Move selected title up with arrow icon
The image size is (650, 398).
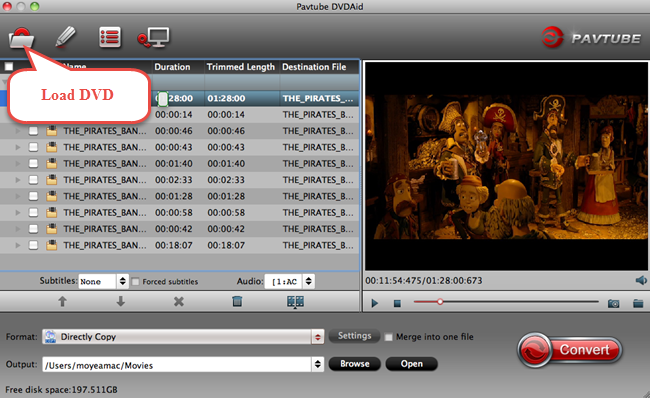(62, 301)
